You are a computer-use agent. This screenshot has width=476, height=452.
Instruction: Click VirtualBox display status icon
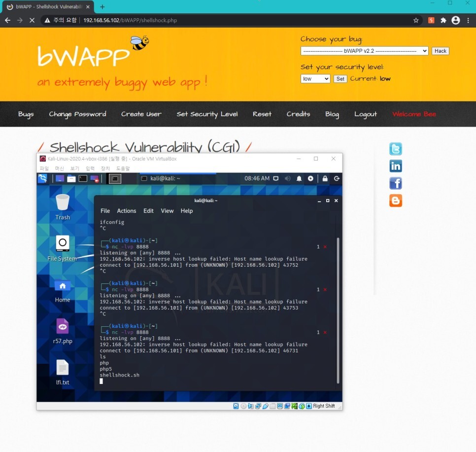click(280, 406)
